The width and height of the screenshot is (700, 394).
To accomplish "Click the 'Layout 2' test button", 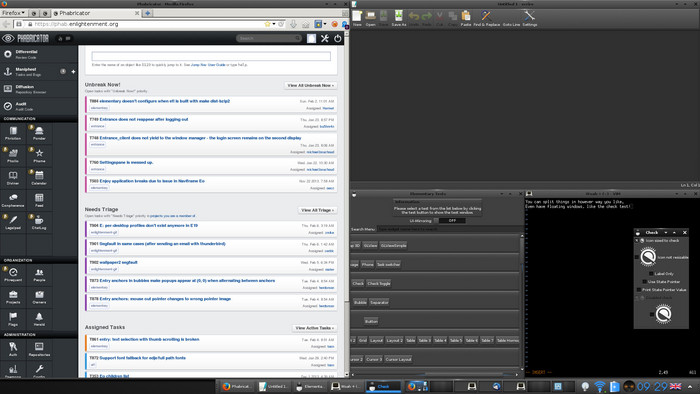I will click(394, 340).
